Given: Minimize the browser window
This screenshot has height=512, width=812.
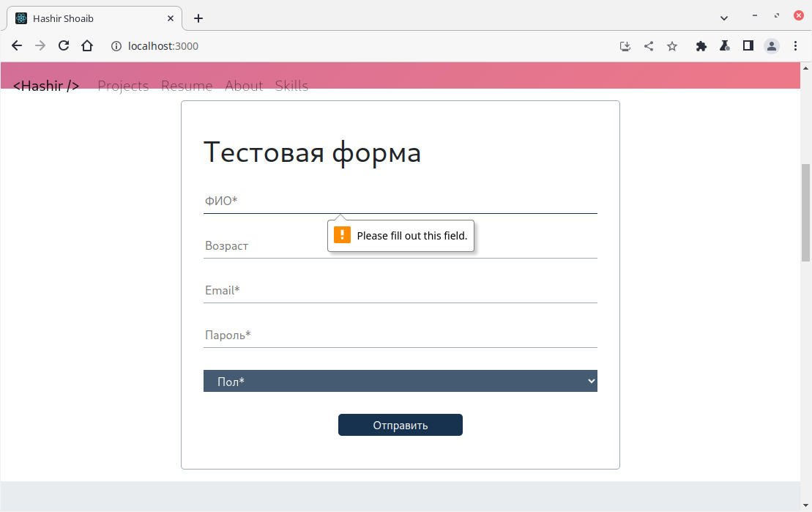Looking at the screenshot, I should [754, 15].
